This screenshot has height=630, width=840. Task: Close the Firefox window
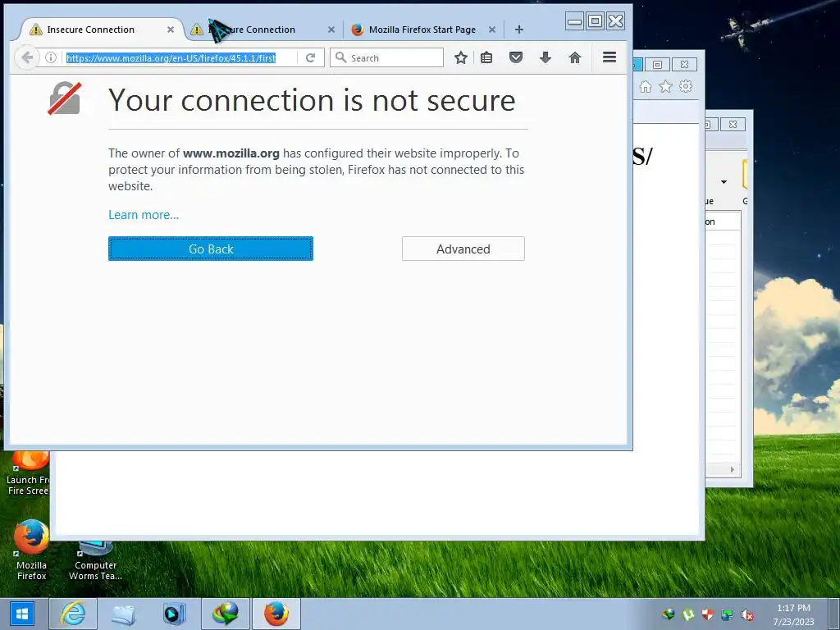click(x=616, y=21)
